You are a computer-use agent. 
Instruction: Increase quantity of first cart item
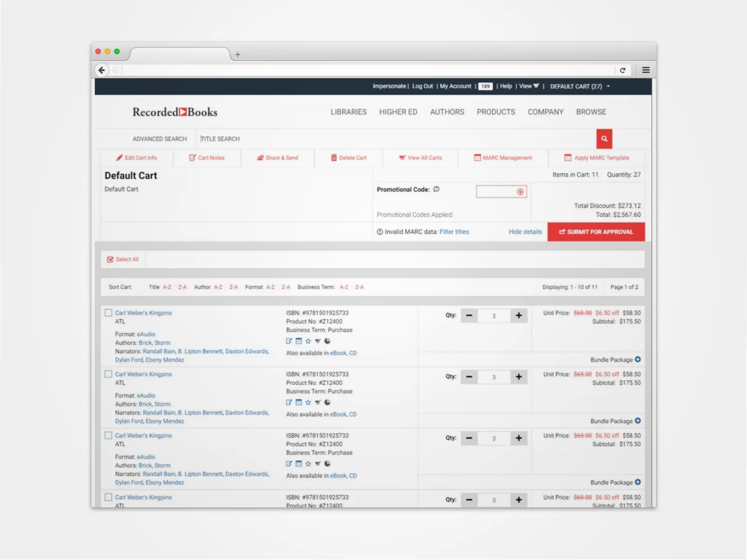point(519,315)
